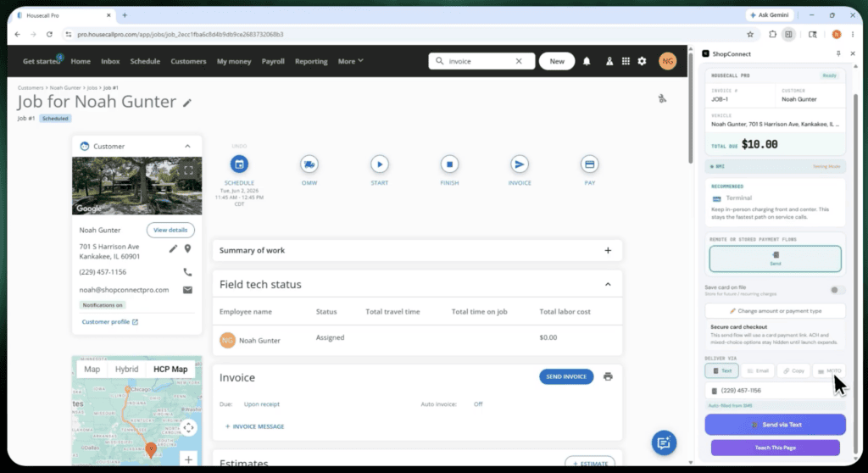Click the FINISH stop icon
Screen dimensions: 868x473
pos(449,164)
